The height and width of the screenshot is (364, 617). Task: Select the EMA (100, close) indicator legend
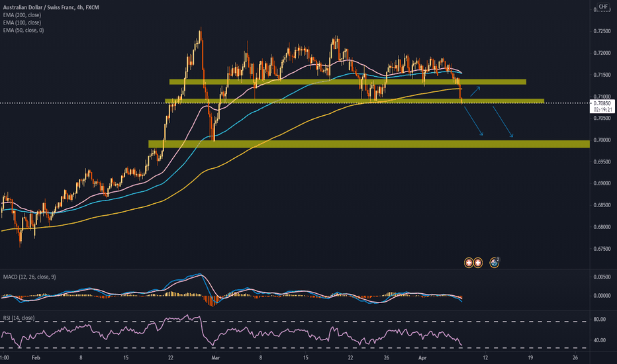click(x=22, y=23)
